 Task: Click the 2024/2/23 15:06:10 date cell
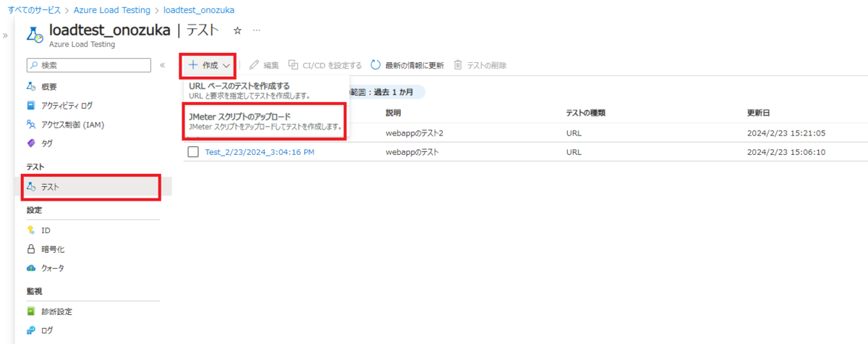pyautogui.click(x=786, y=152)
